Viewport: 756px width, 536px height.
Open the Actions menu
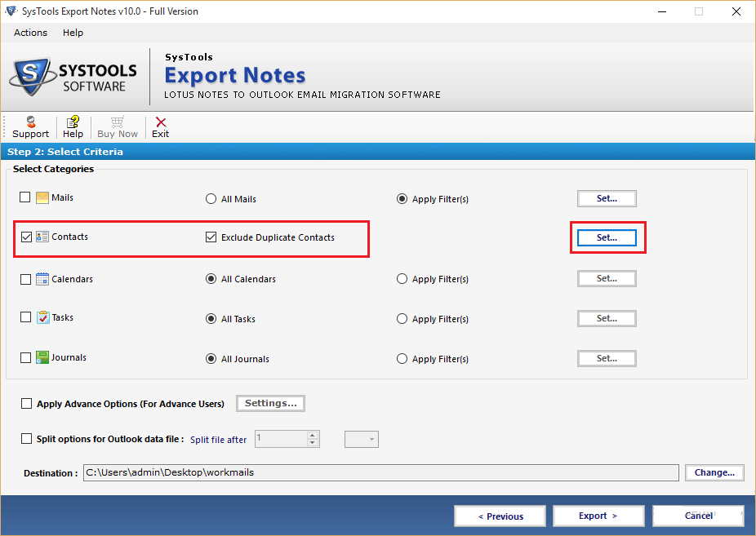tap(30, 33)
